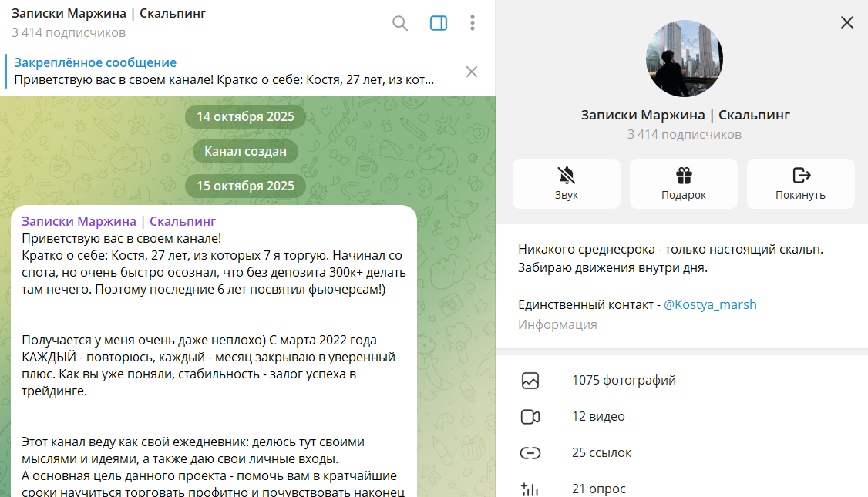Click the photos icon in info panel
Image resolution: width=868 pixels, height=497 pixels.
530,381
